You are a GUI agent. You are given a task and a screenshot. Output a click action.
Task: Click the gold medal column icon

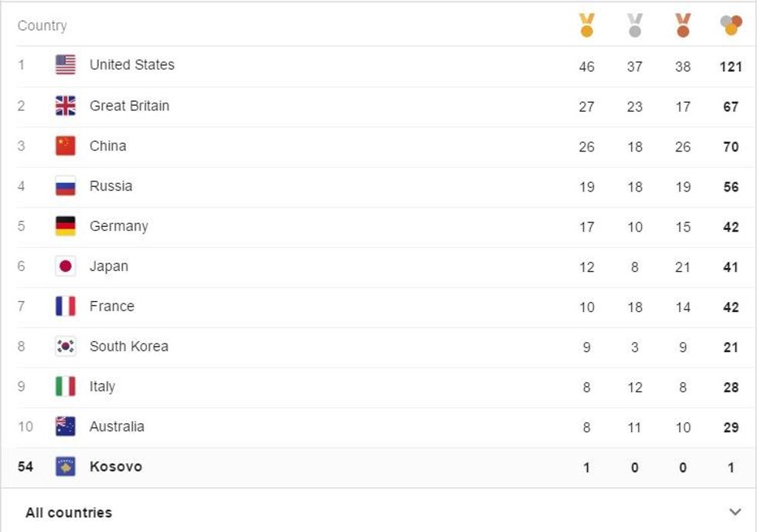point(587,25)
